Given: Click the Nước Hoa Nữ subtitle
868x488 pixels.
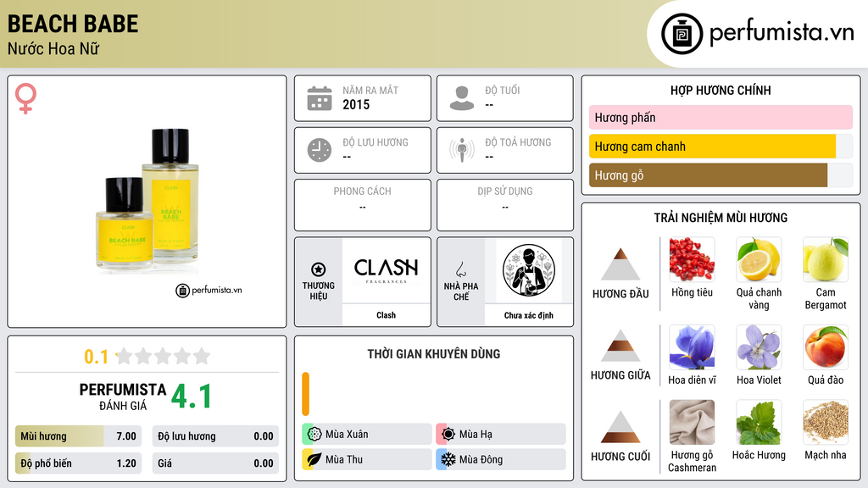Looking at the screenshot, I should (53, 48).
